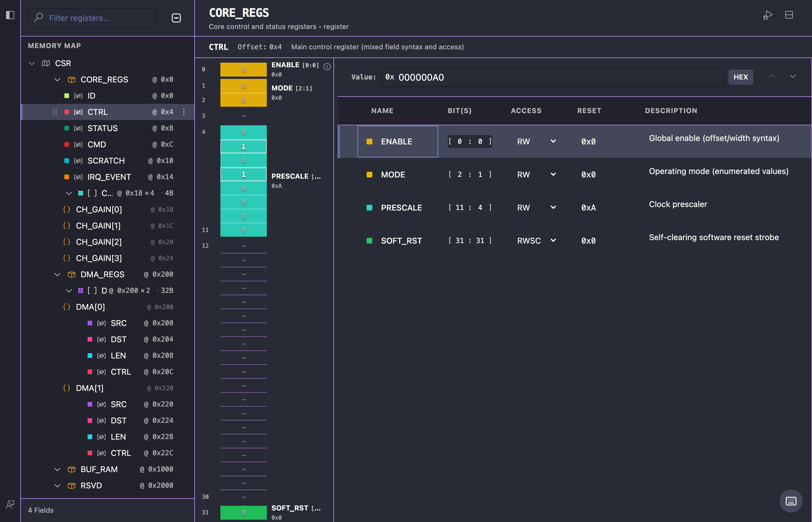Screen dimensions: 812x522
Task: Click the braces icon beside DMA[0]
Action: (x=67, y=307)
